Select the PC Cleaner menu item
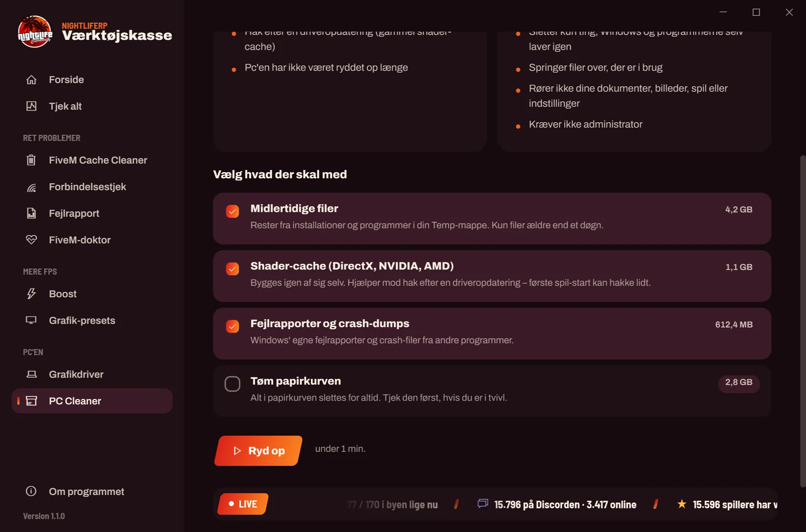This screenshot has width=806, height=532. (92, 401)
